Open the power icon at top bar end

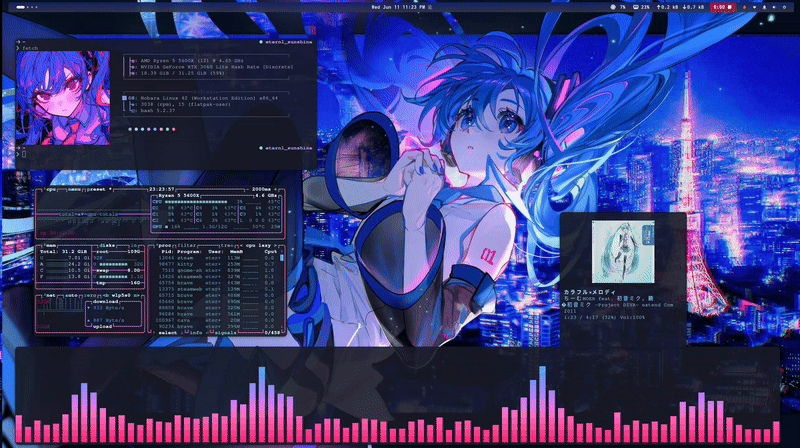784,7
